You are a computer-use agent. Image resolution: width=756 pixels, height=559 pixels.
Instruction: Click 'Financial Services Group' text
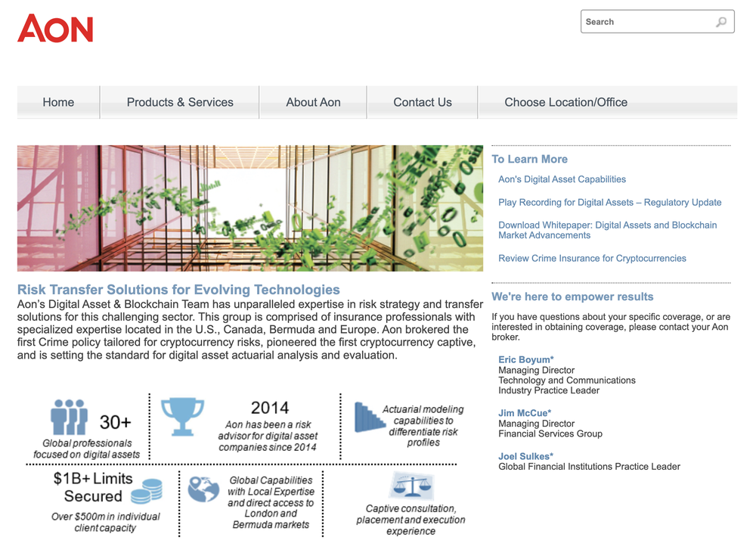(x=550, y=433)
